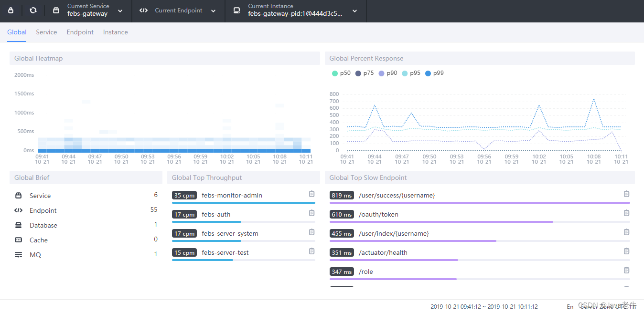
Task: Click /oauth/token endpoint text
Action: (378, 214)
